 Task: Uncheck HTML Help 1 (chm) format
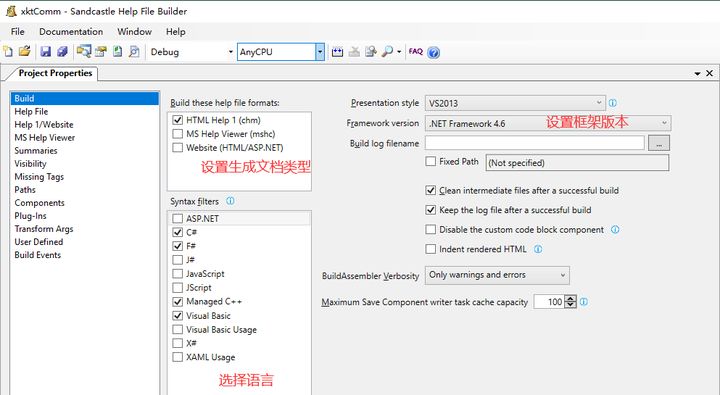tap(178, 120)
